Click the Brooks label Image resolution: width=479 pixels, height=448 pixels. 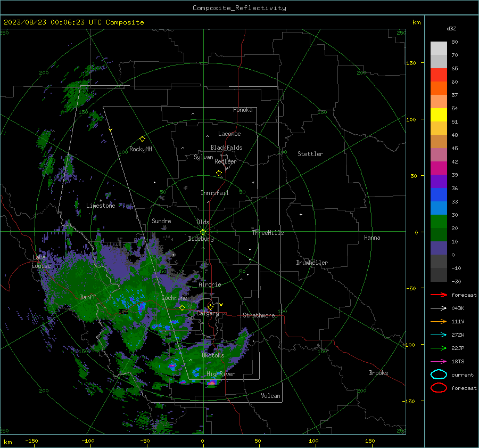[x=378, y=373]
